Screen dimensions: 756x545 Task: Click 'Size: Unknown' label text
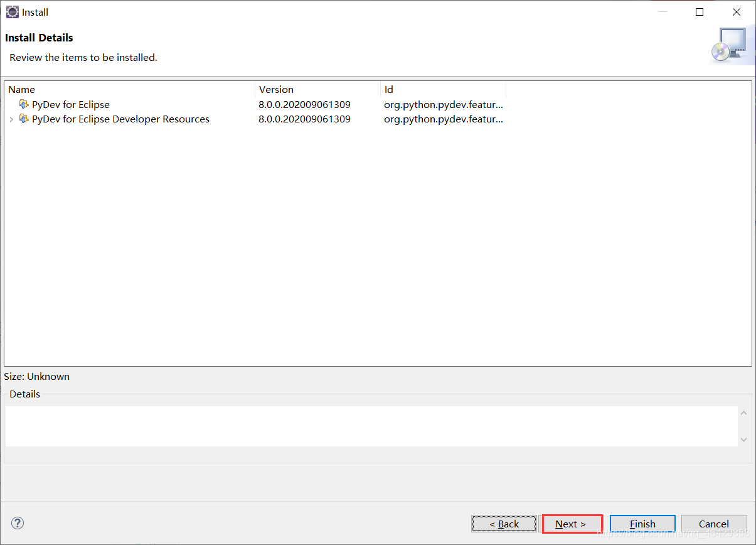37,377
